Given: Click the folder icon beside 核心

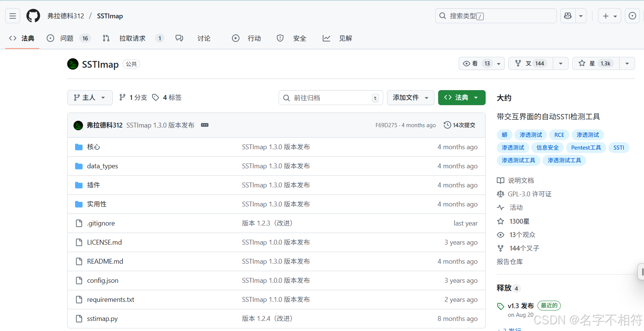Looking at the screenshot, I should point(79,147).
